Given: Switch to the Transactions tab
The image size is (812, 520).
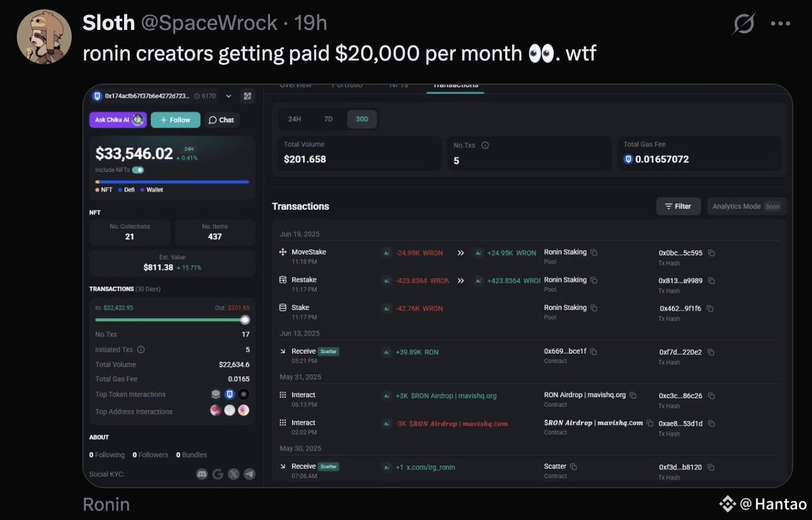Looking at the screenshot, I should coord(455,85).
